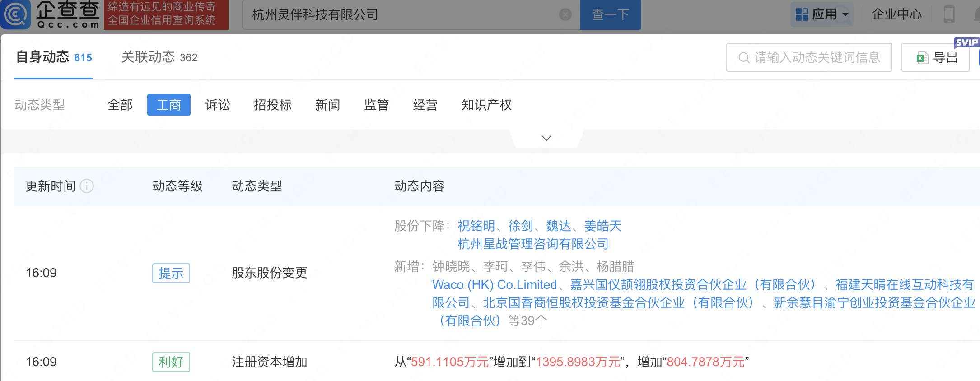The width and height of the screenshot is (980, 381).
Task: Open Waco (HK) Co.Limited link
Action: (495, 285)
